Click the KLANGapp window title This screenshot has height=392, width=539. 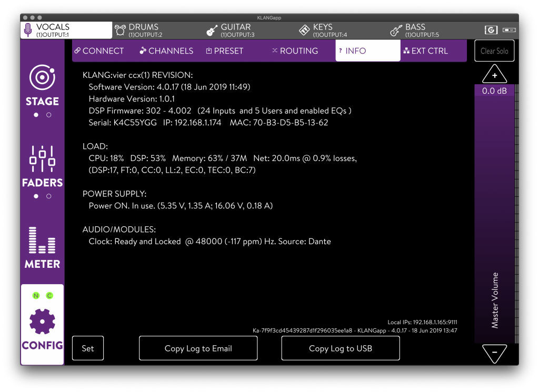[x=269, y=18]
